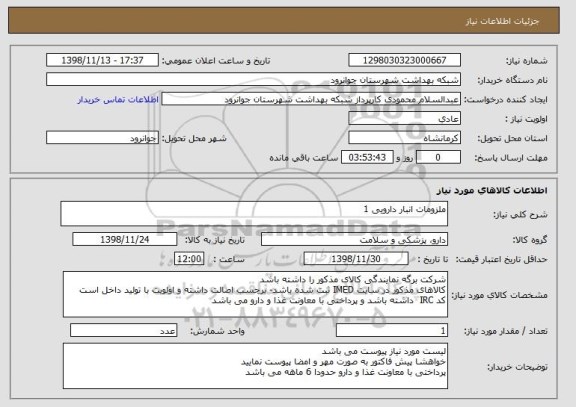
Task: Click the goods group field دارو، پزشکی و سلامت
Action: (354, 239)
